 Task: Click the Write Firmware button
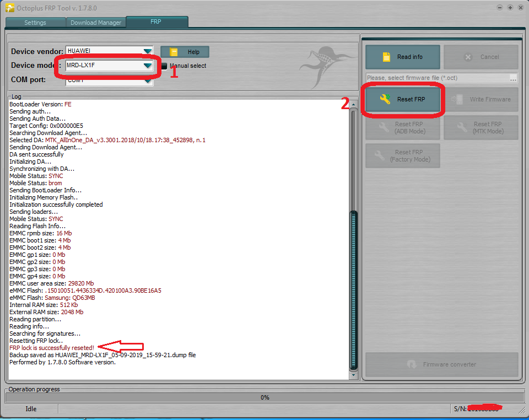pos(481,99)
